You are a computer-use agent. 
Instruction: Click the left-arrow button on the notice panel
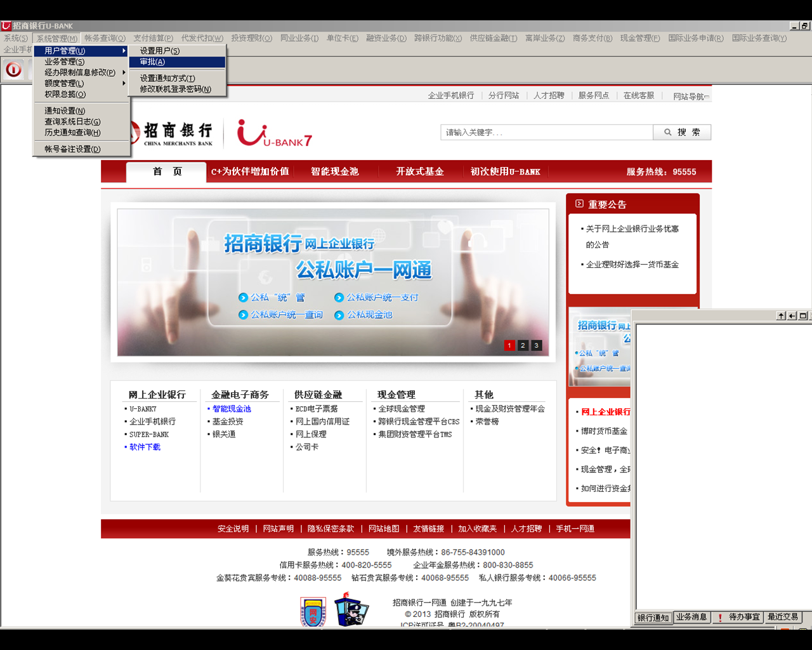tap(792, 315)
